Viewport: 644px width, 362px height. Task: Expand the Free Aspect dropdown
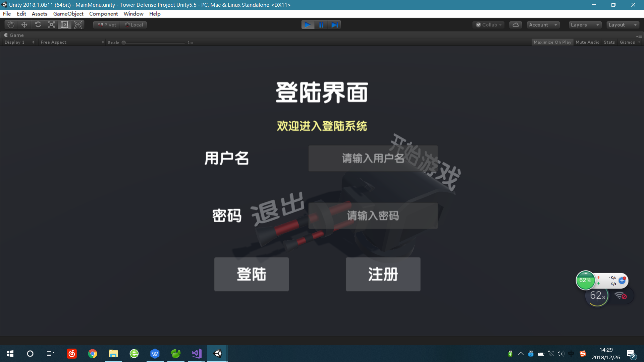[x=72, y=42]
